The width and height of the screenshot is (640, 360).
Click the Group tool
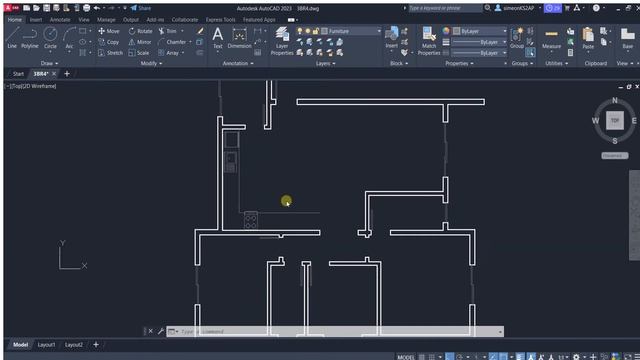click(x=517, y=38)
